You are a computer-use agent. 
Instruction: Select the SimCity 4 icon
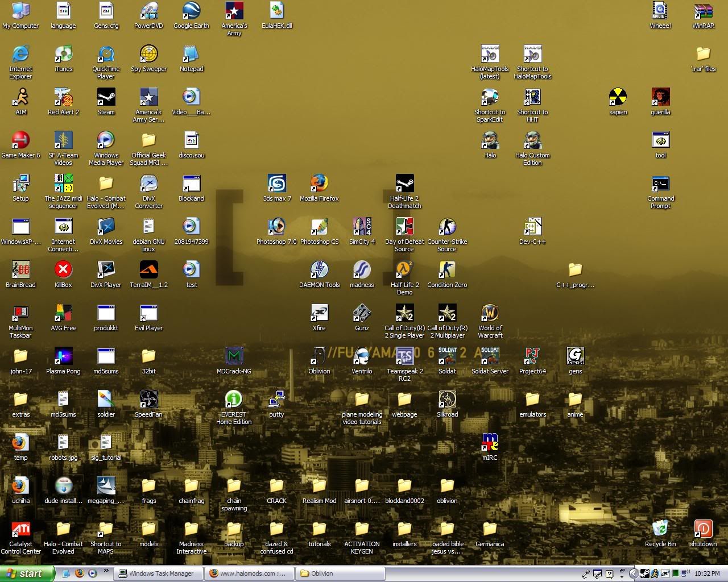point(362,231)
